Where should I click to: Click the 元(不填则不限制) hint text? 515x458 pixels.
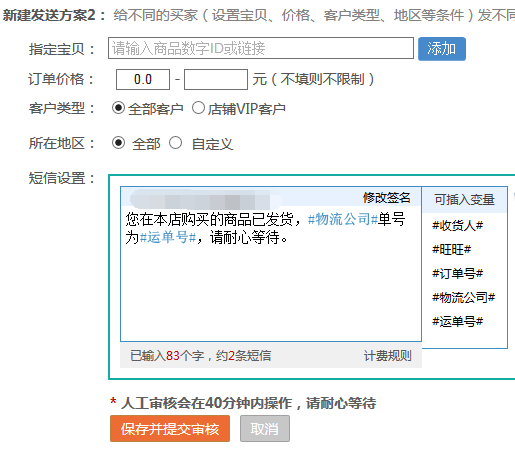(x=313, y=79)
